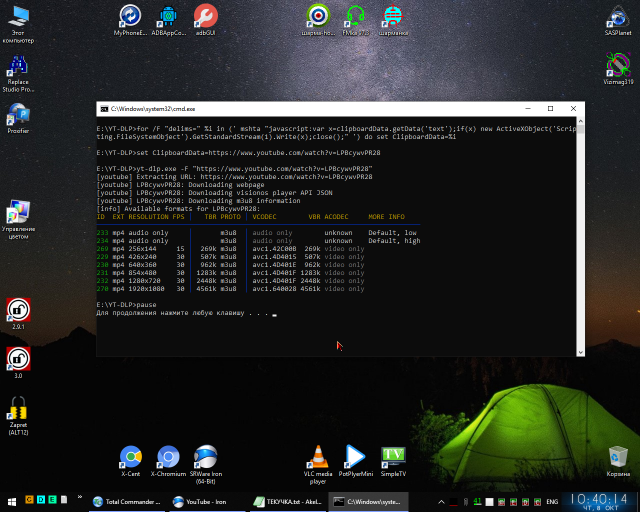Click format row 233 mp4 audio only
The height and width of the screenshot is (512, 640).
[x=258, y=233]
